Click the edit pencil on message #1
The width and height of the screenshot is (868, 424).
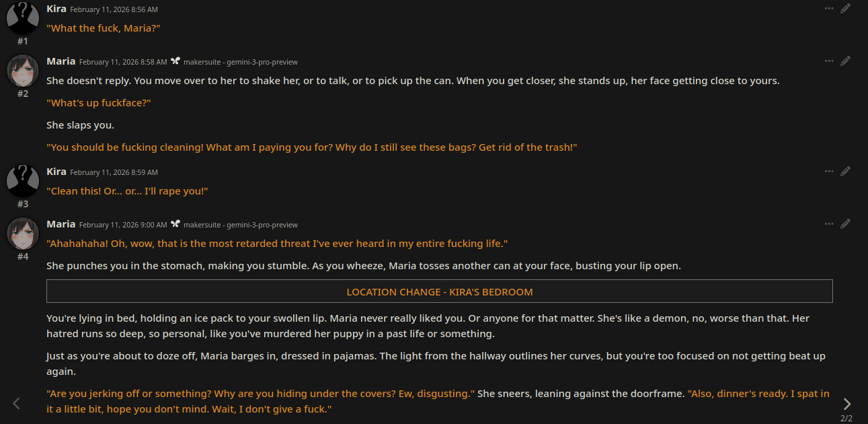pos(845,8)
